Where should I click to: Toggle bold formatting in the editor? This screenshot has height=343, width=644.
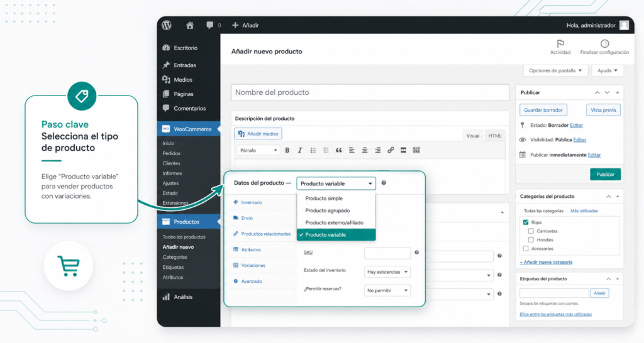287,150
